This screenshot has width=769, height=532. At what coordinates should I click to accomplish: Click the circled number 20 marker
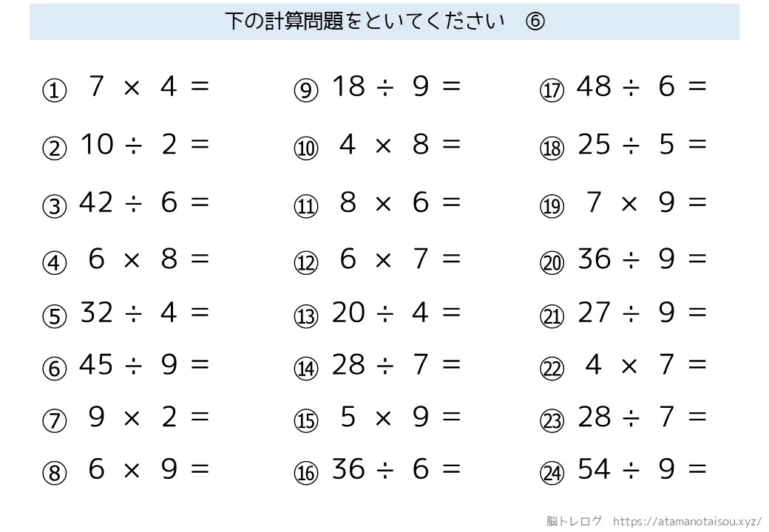(552, 263)
